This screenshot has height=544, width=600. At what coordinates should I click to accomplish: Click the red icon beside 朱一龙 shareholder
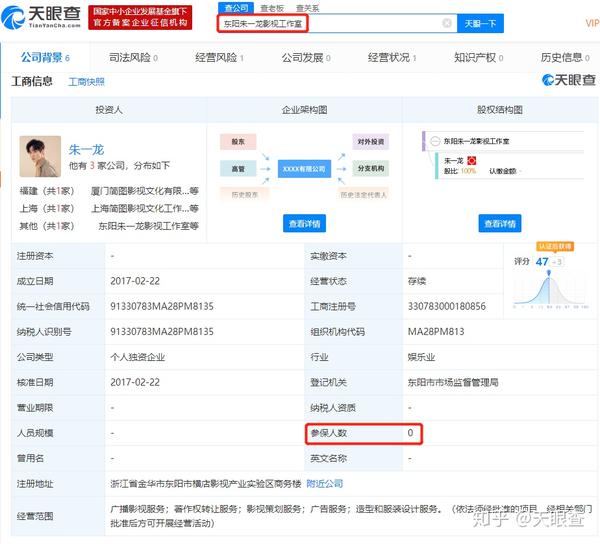pyautogui.click(x=472, y=161)
